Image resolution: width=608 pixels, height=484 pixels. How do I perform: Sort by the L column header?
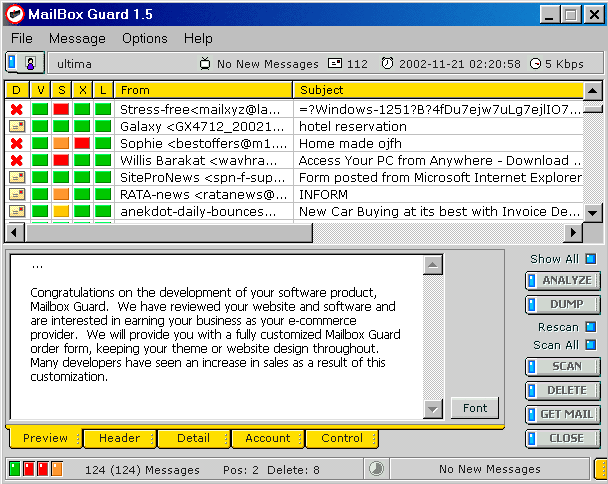[103, 90]
